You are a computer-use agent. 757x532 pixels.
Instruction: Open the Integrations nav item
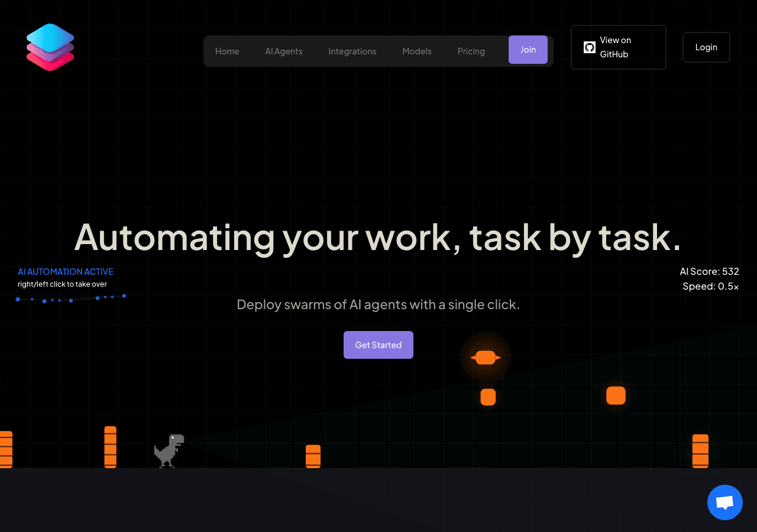pos(352,51)
